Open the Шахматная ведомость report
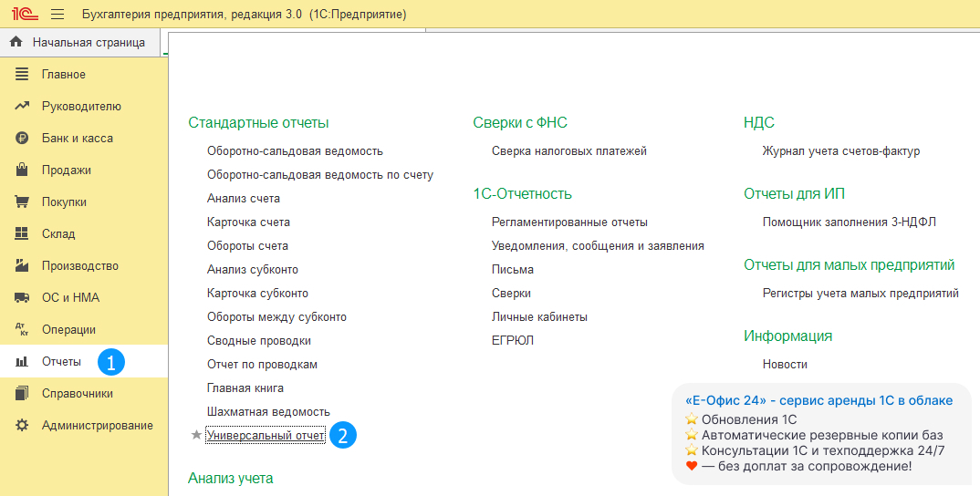The height and width of the screenshot is (496, 980). coord(269,412)
